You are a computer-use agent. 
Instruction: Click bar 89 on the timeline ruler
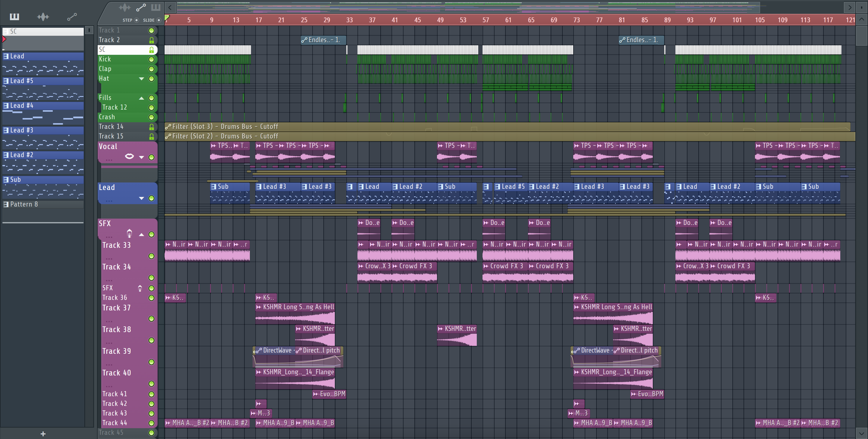point(667,20)
